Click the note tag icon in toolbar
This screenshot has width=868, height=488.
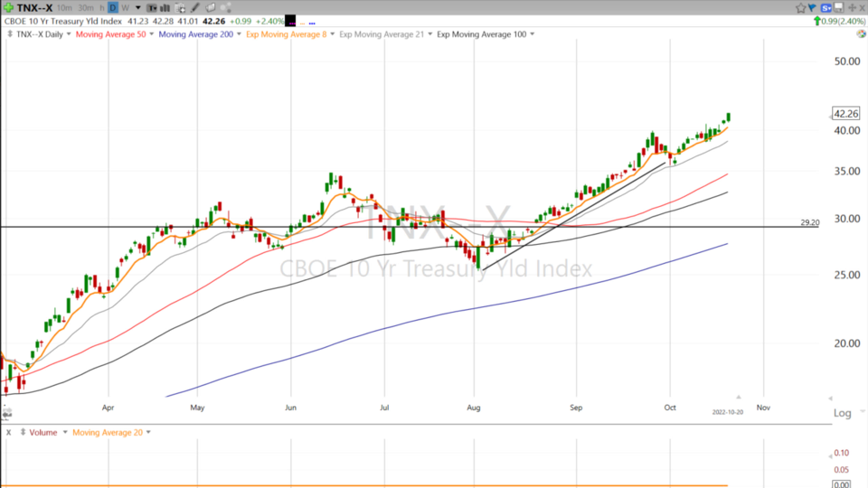(210, 8)
